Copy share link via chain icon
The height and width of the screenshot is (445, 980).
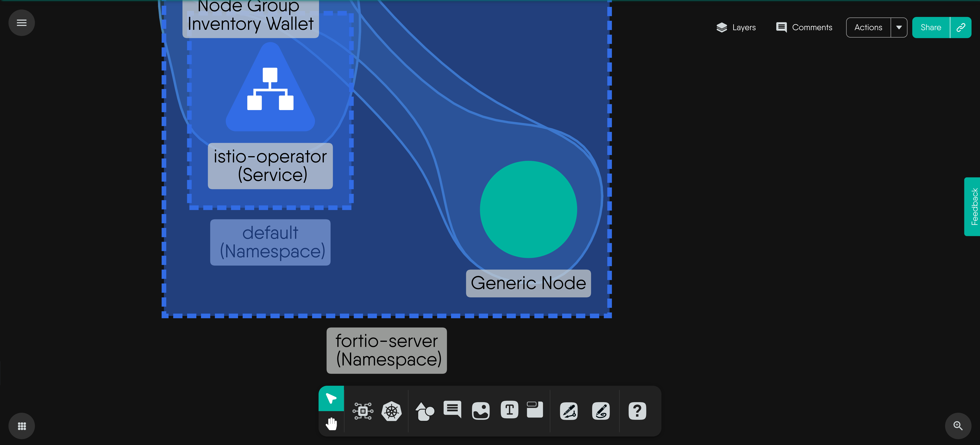(961, 27)
